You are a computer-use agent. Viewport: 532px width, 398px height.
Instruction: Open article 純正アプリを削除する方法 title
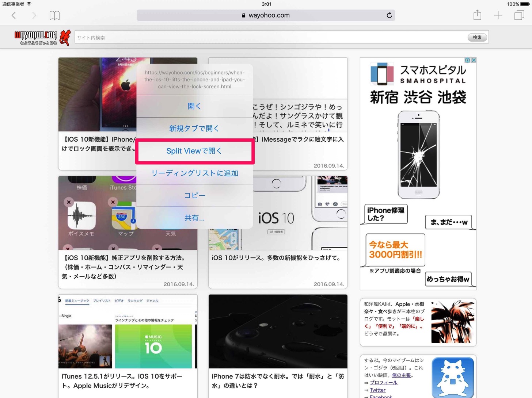[x=124, y=267]
